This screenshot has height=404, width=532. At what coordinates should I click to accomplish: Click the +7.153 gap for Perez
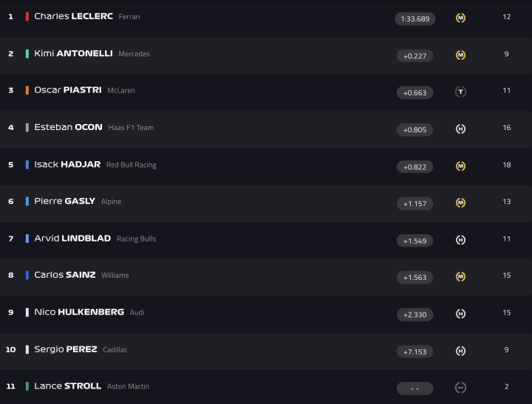coord(415,352)
